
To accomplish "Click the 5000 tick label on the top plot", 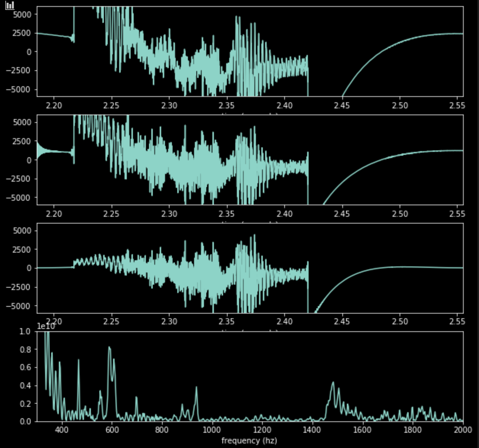I will click(21, 14).
